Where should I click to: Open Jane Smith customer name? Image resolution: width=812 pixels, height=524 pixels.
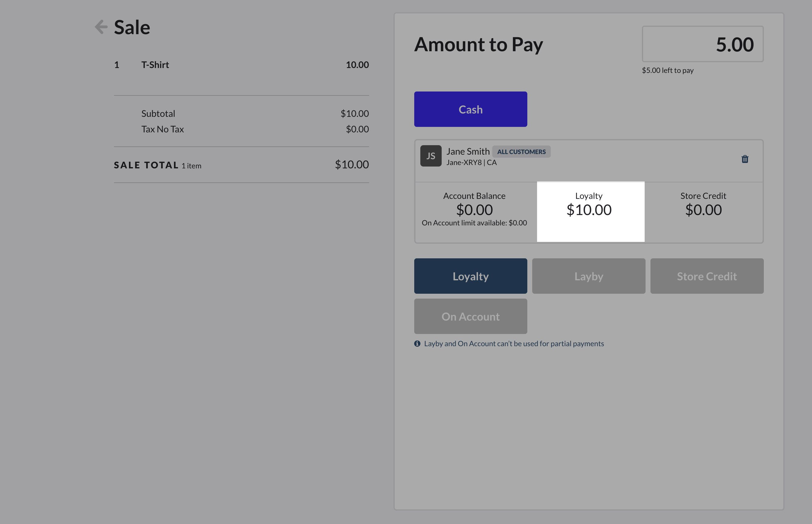(468, 151)
